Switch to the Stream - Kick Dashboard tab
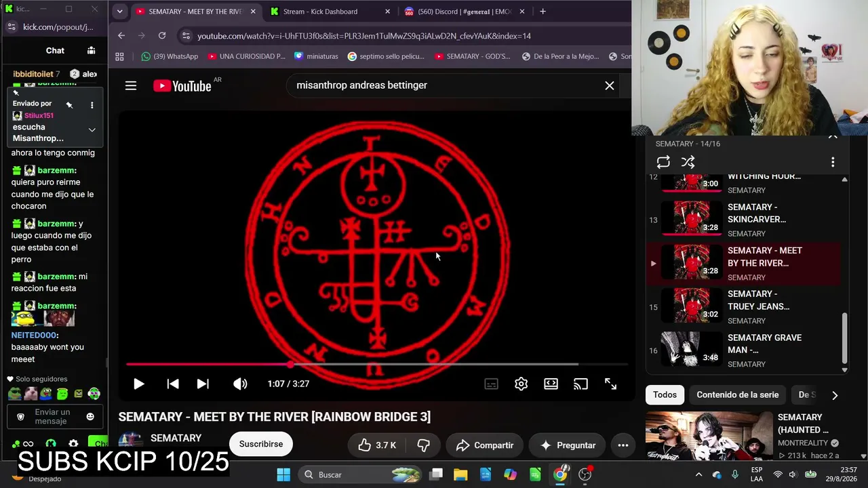868x488 pixels. (330, 12)
